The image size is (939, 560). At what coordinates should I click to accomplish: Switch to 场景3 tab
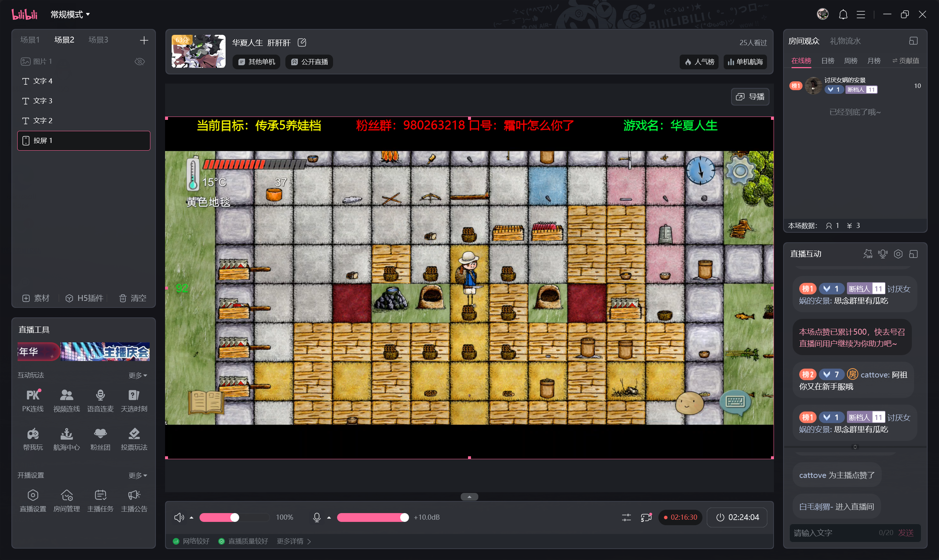click(98, 40)
